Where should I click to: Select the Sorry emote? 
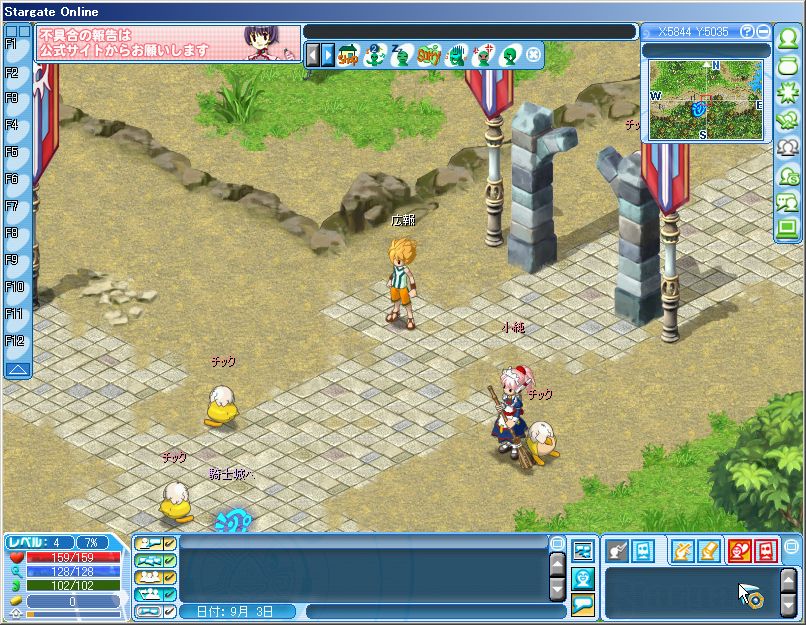(428, 54)
